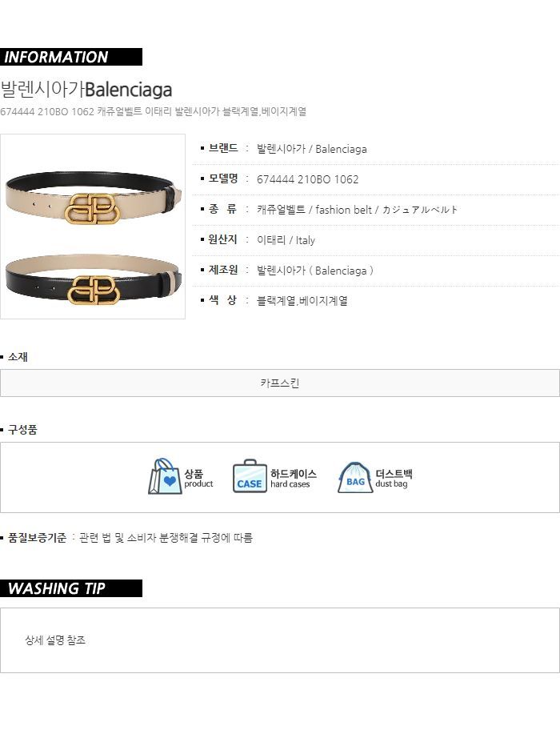
Task: Click the dust bag BAG icon
Action: (x=354, y=478)
